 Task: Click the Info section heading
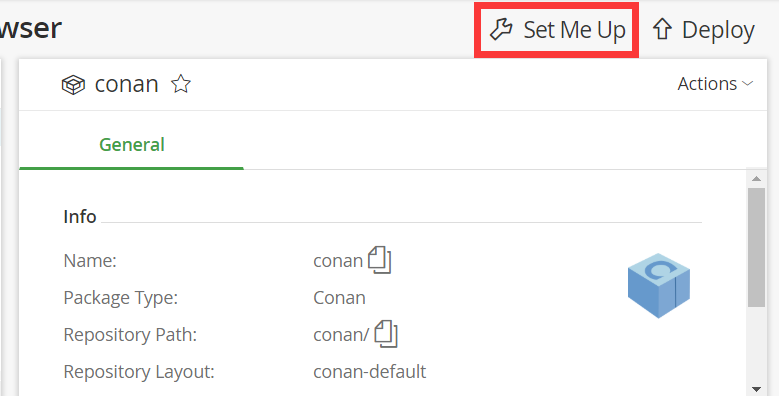pyautogui.click(x=80, y=217)
